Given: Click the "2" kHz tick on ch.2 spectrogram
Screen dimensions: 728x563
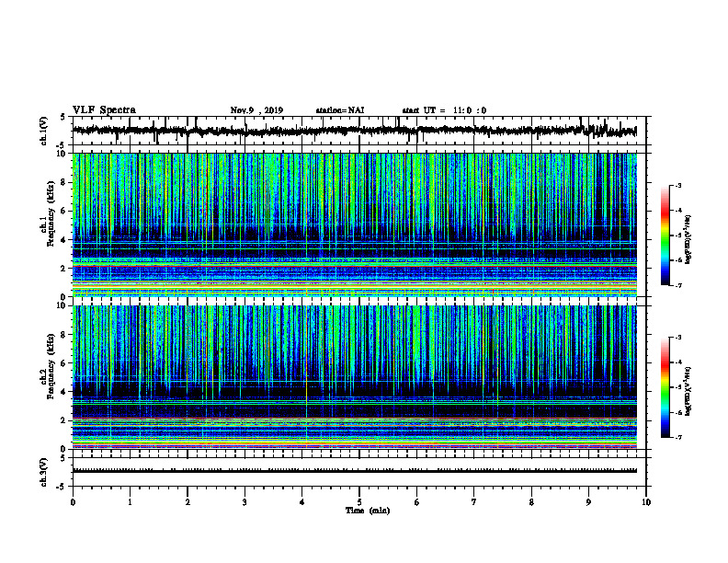Looking at the screenshot, I should pyautogui.click(x=64, y=420).
